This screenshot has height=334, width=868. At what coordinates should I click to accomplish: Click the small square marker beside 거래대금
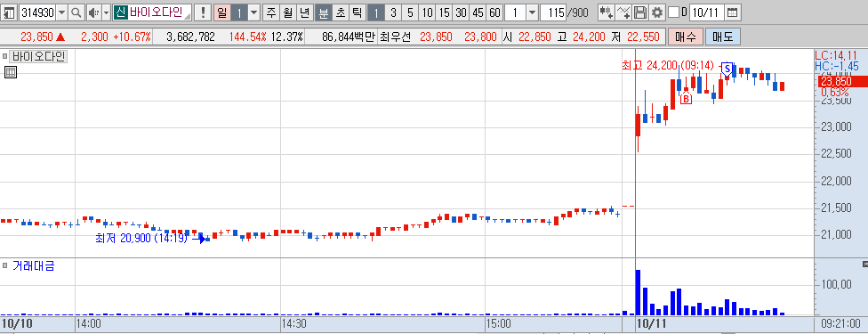coord(5,265)
